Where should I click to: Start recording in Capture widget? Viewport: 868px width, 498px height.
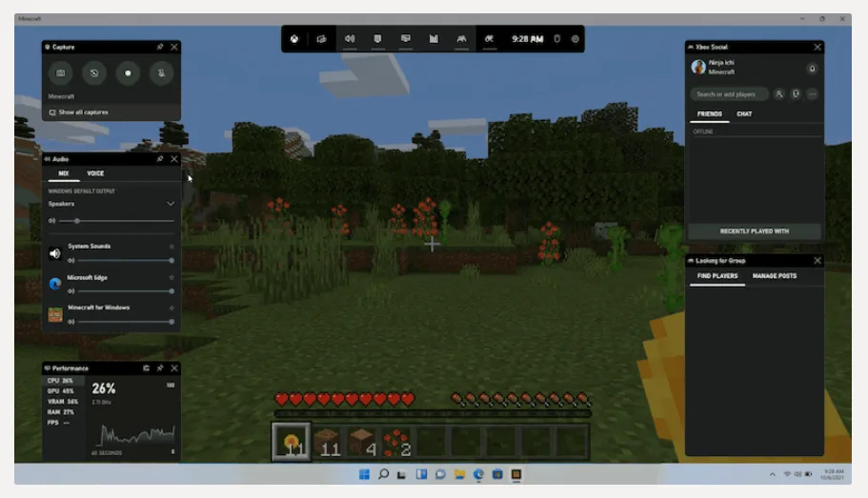tap(128, 73)
